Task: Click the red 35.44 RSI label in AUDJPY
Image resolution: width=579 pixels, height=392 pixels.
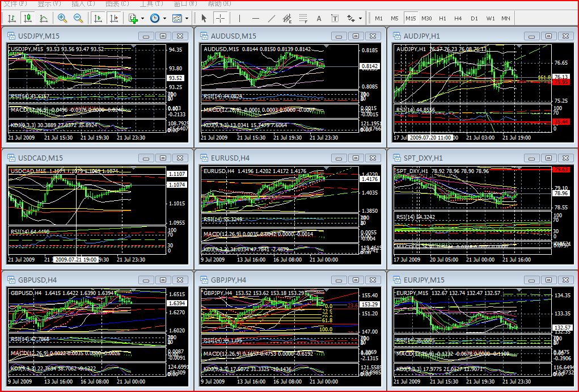Action: [x=561, y=121]
